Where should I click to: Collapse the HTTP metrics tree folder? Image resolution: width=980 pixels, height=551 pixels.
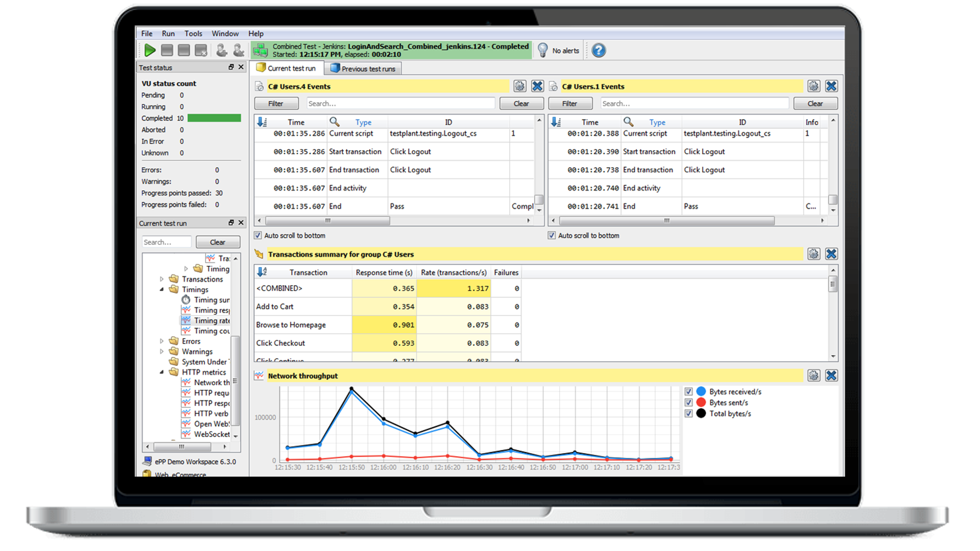click(x=162, y=372)
